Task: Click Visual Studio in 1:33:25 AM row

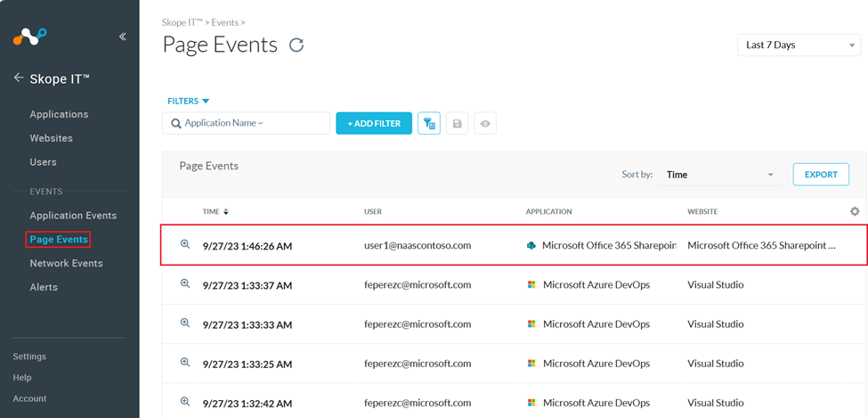Action: [715, 364]
